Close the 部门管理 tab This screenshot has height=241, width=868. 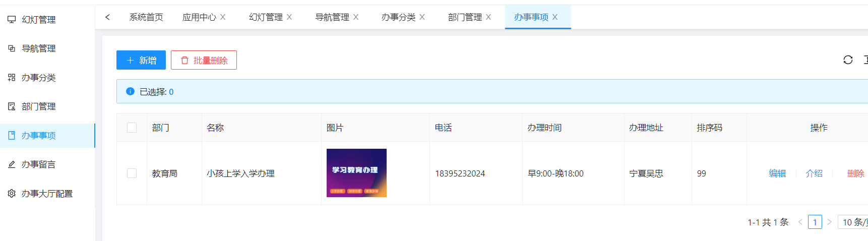tap(488, 17)
